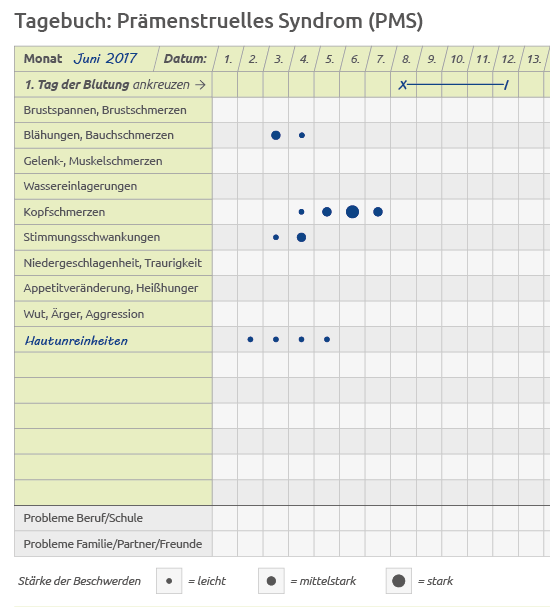The width and height of the screenshot is (550, 607).
Task: Click the 'Brustspannen, Brustschmerzen' row label
Action: 105,110
